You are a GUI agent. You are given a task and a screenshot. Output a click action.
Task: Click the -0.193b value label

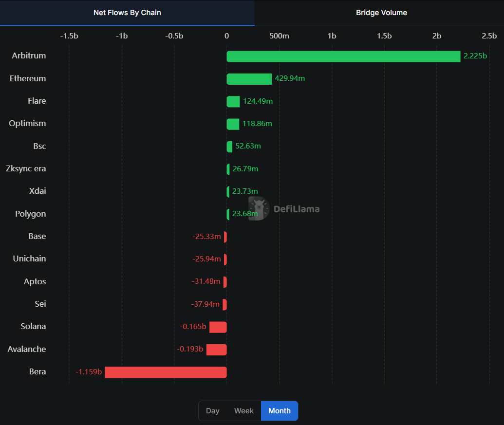[190, 349]
